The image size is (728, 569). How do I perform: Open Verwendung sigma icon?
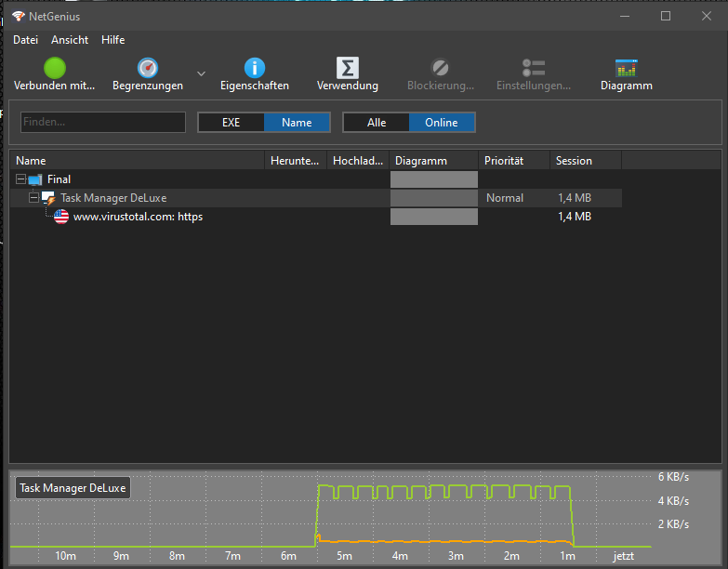click(x=348, y=68)
